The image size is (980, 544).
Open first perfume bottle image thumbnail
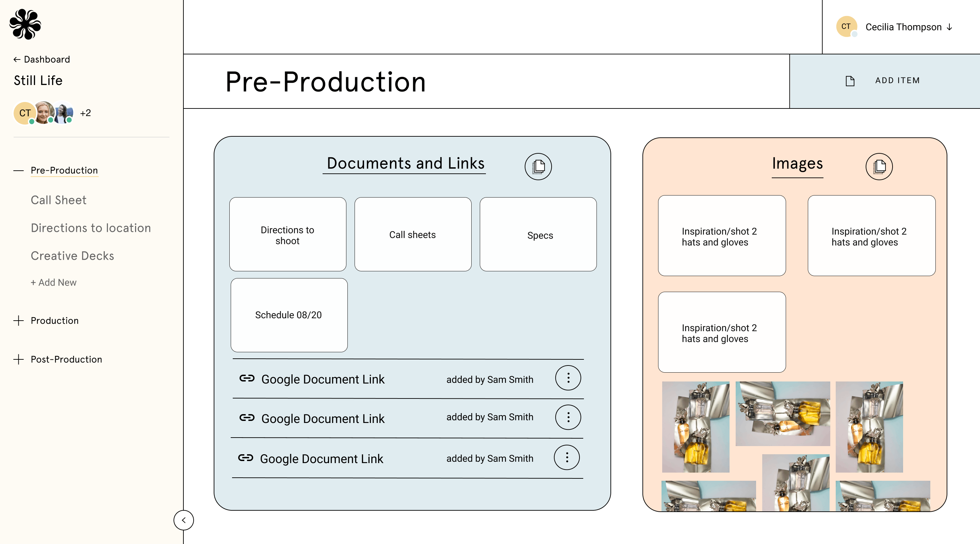(x=695, y=427)
